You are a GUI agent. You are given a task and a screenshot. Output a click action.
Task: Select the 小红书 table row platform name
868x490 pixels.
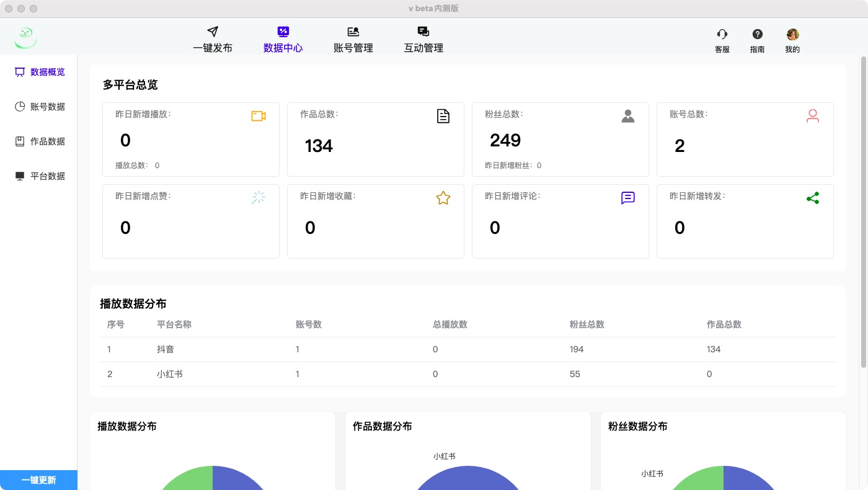[170, 374]
